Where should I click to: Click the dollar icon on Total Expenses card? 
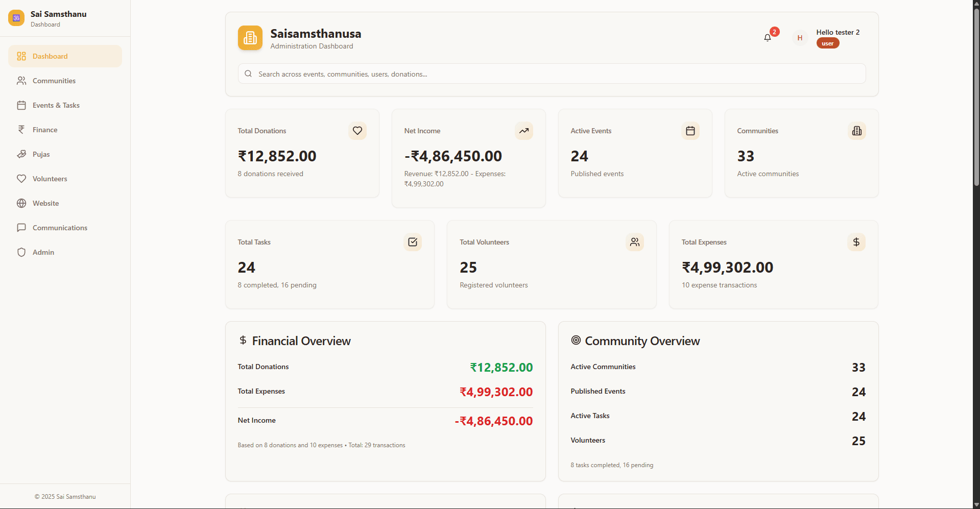point(856,242)
